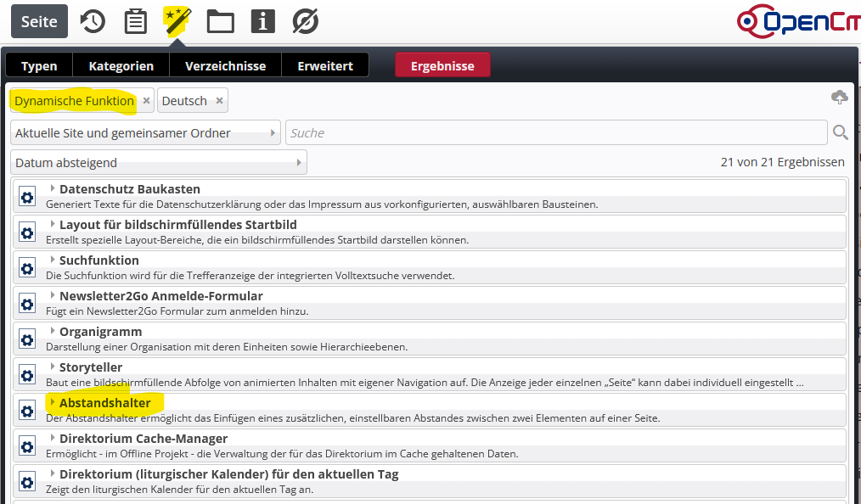861x504 pixels.
Task: Click the crossed-out circle publish icon
Action: tap(306, 21)
